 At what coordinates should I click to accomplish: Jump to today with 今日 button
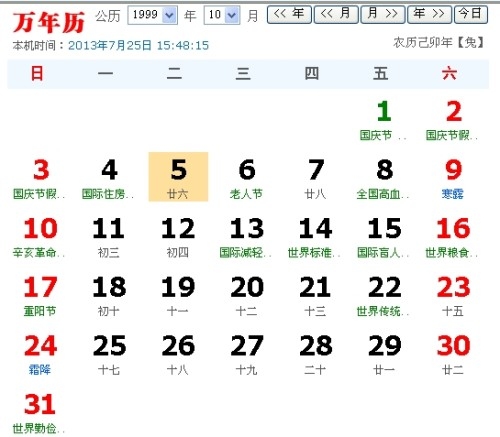(x=471, y=14)
